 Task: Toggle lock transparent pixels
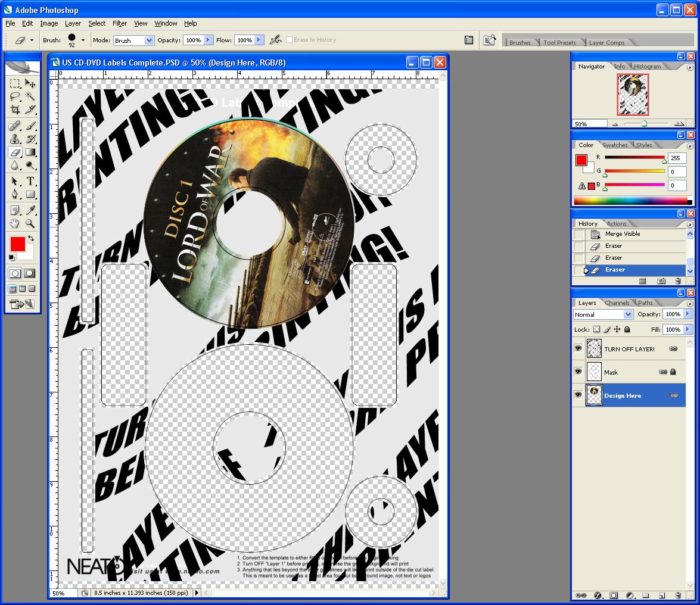click(x=596, y=329)
